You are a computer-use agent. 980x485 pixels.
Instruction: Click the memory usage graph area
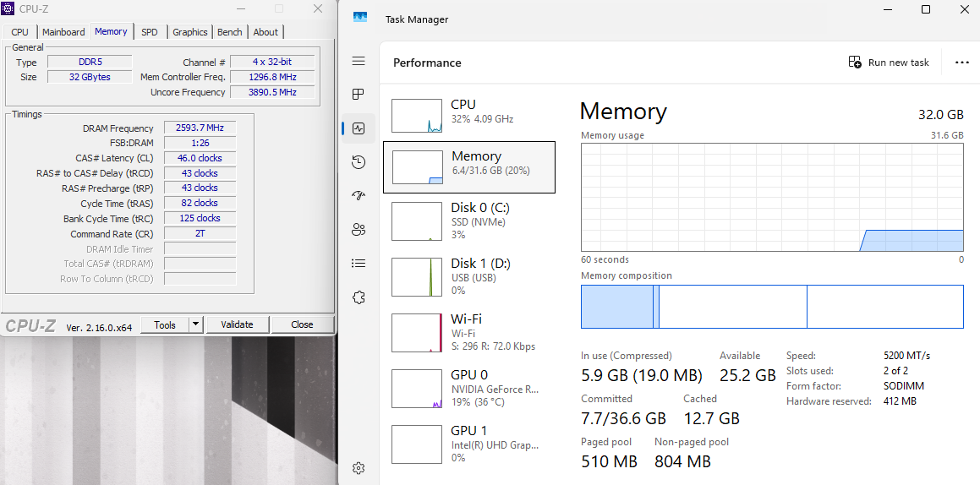[x=772, y=197]
